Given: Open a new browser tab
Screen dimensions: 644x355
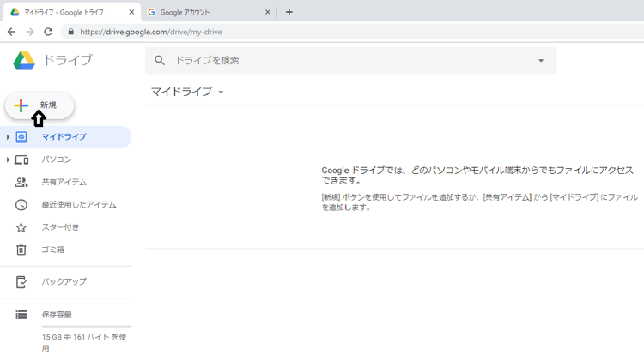Looking at the screenshot, I should click(289, 12).
